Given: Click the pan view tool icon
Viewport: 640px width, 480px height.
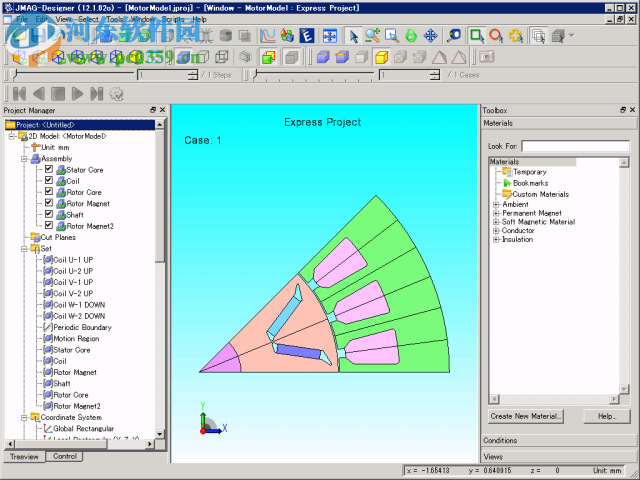Looking at the screenshot, I should pyautogui.click(x=430, y=36).
